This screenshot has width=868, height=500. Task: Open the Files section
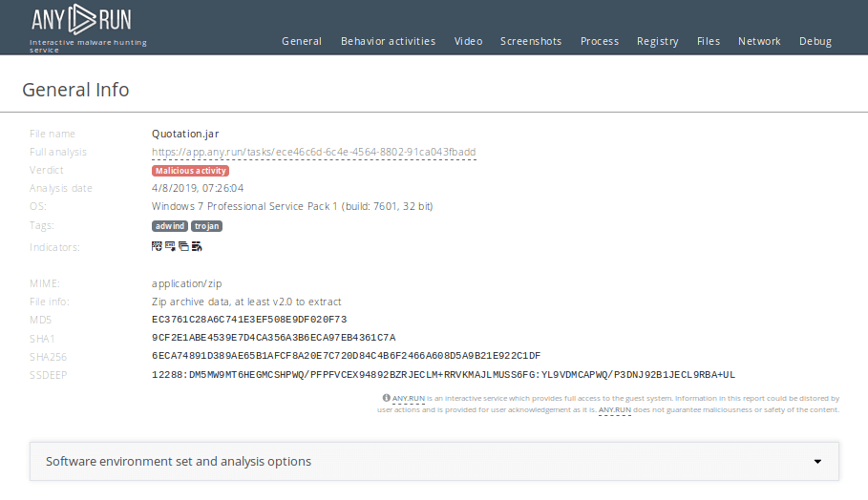[709, 41]
